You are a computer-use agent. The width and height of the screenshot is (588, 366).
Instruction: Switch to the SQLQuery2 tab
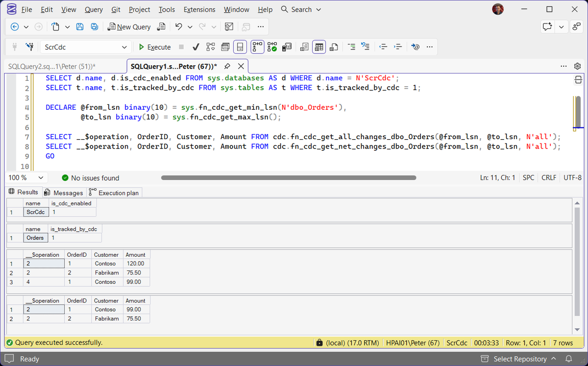(x=52, y=66)
